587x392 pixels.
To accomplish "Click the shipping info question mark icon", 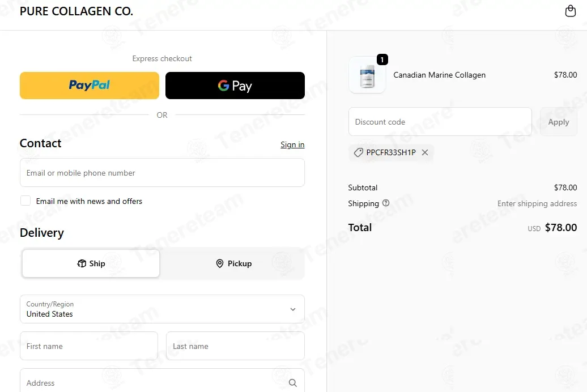I will [386, 203].
